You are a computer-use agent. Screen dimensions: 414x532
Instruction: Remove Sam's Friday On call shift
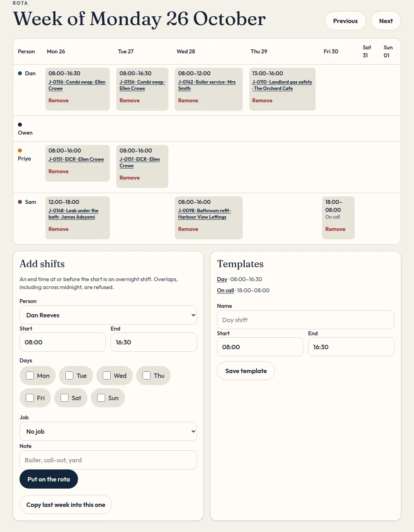(335, 229)
